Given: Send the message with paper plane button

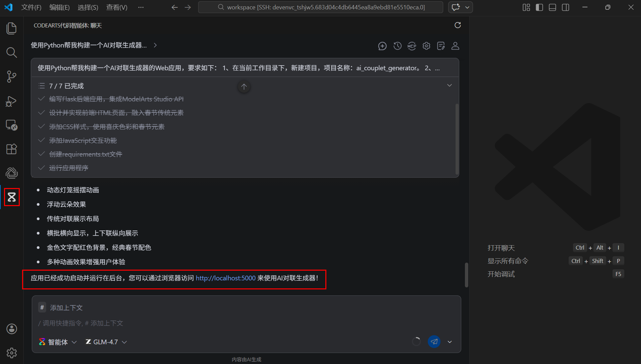Looking at the screenshot, I should pyautogui.click(x=434, y=342).
